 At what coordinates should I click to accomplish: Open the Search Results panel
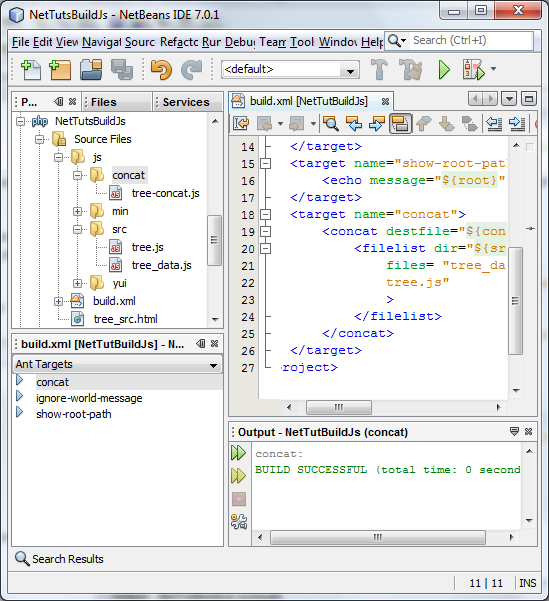tap(59, 559)
